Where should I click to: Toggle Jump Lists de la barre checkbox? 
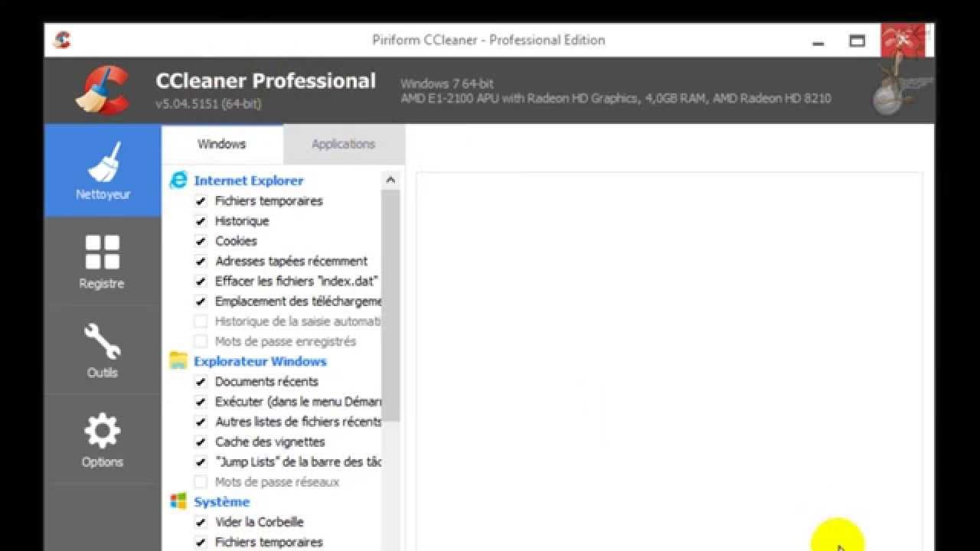(x=201, y=462)
